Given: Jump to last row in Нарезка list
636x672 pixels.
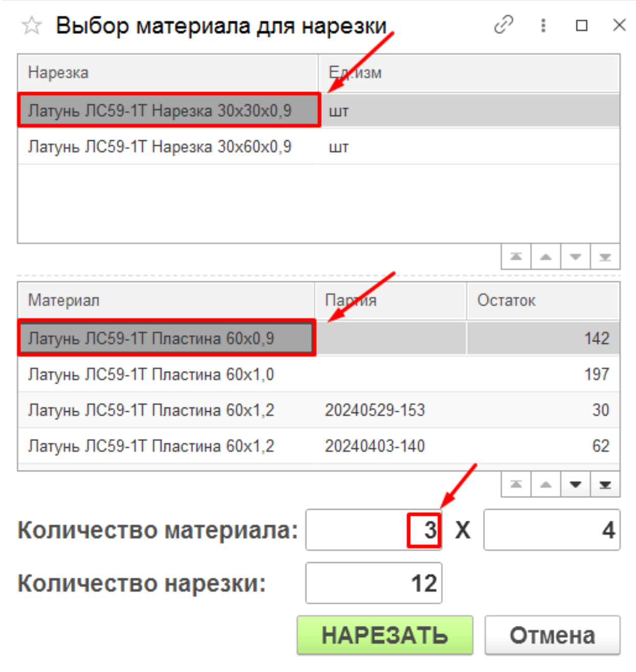Looking at the screenshot, I should [605, 257].
